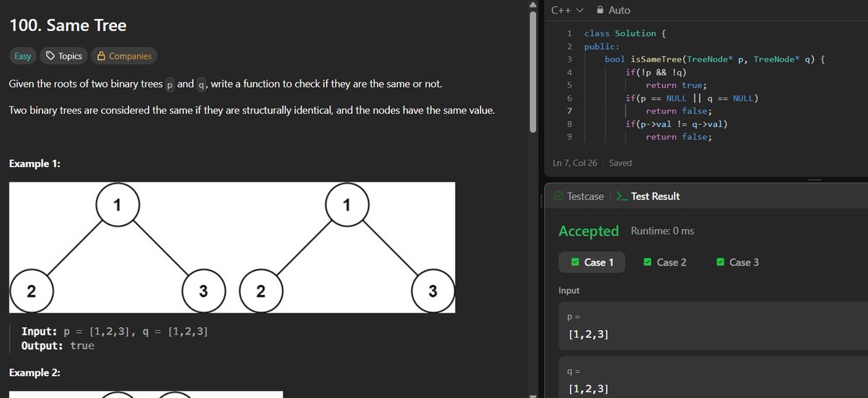Click the inline code p in description
Image resolution: width=868 pixels, height=398 pixels.
(x=169, y=85)
